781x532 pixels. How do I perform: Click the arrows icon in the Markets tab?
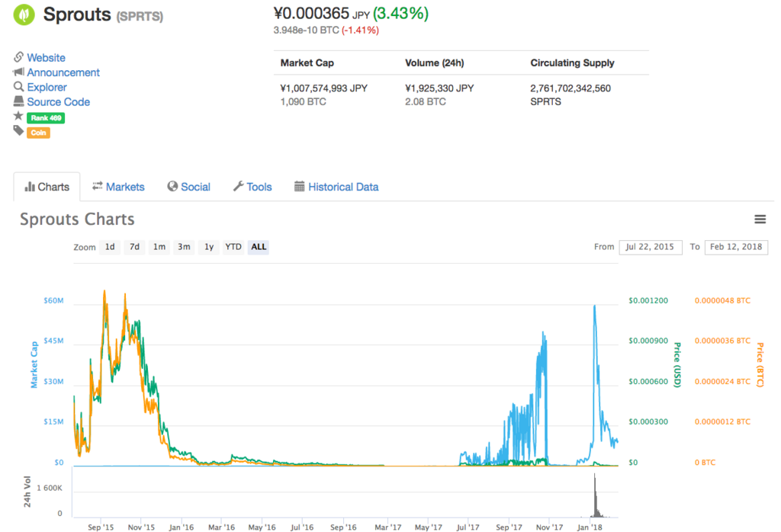click(97, 186)
